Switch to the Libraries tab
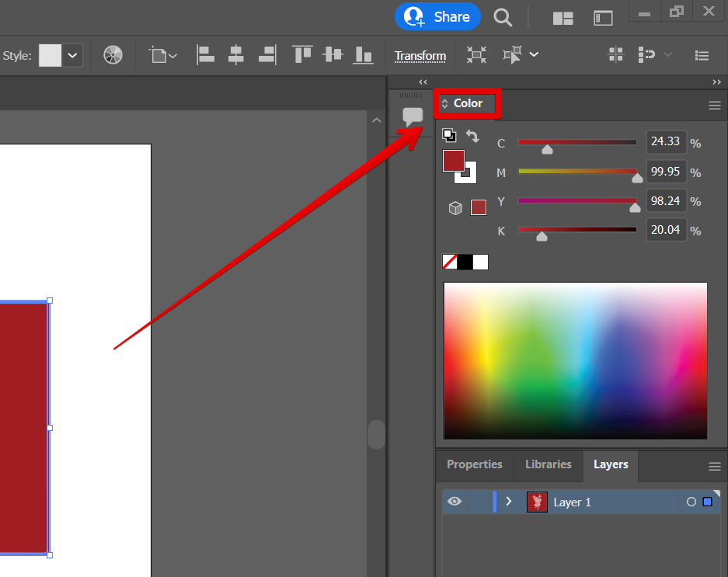This screenshot has width=728, height=577. 548,464
